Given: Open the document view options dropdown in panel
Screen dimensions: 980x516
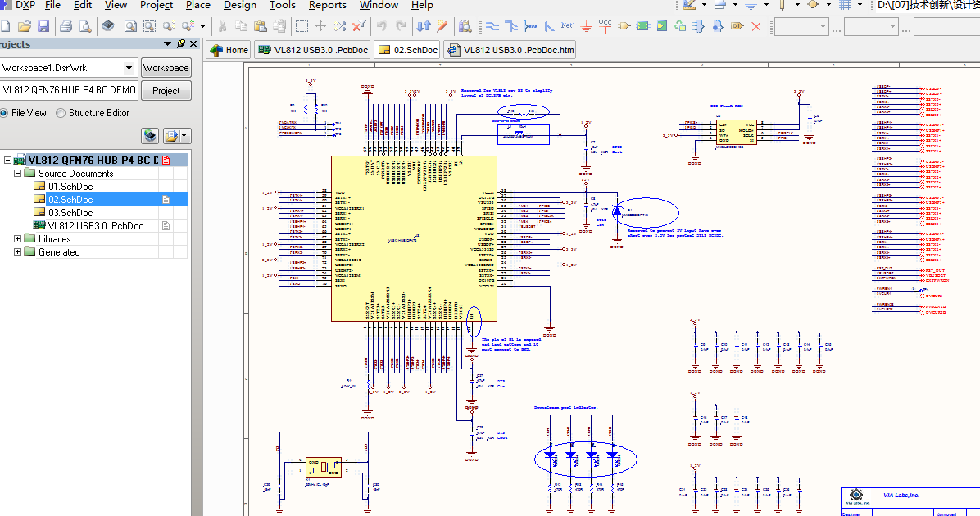Looking at the screenshot, I should [184, 136].
